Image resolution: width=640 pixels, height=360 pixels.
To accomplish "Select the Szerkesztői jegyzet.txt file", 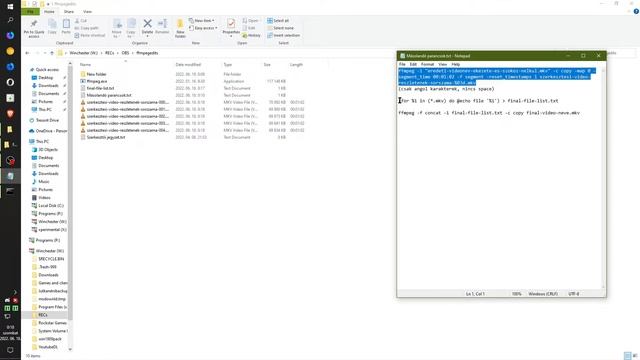I will [106, 137].
